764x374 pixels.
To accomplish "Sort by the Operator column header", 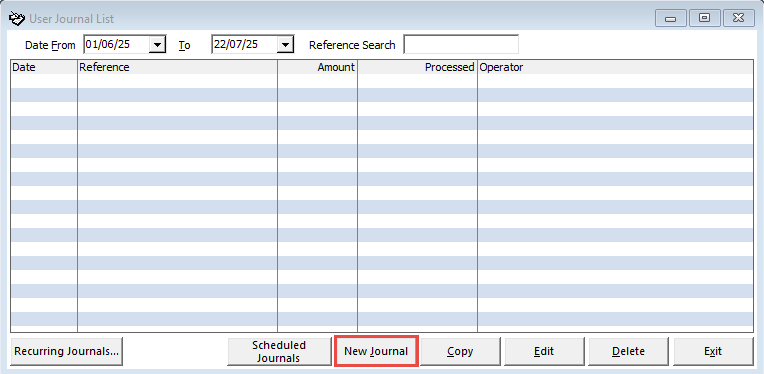I will click(615, 67).
